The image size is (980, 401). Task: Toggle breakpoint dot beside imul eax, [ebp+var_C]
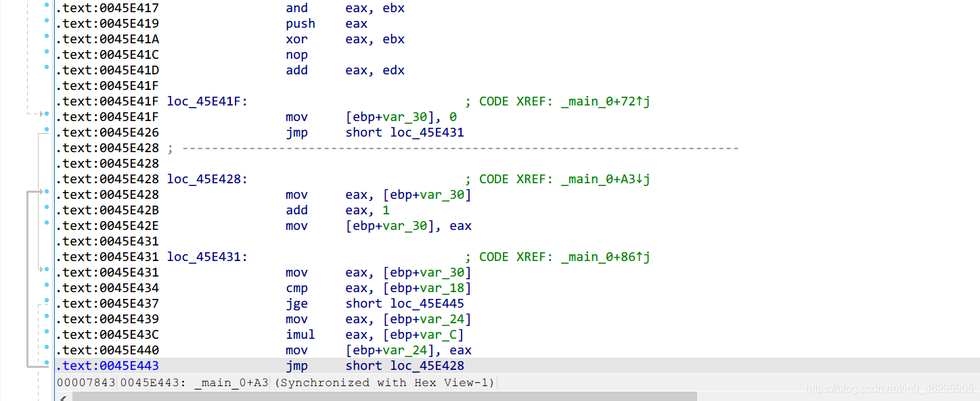pos(47,333)
